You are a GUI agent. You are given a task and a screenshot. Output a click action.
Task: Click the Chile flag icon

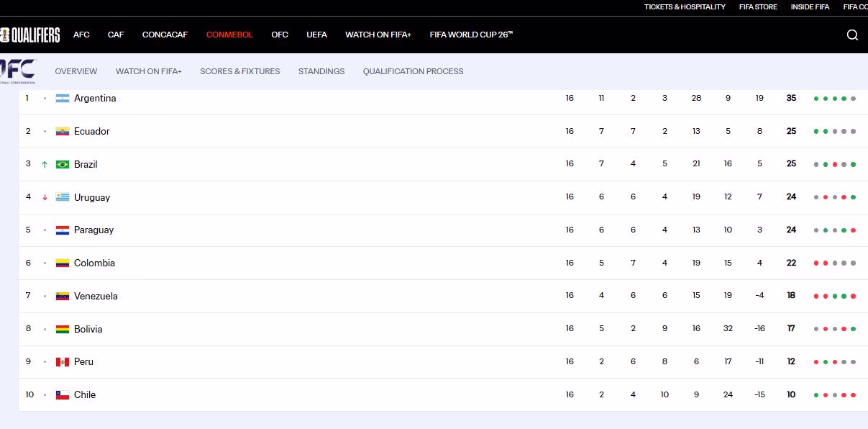tap(63, 395)
